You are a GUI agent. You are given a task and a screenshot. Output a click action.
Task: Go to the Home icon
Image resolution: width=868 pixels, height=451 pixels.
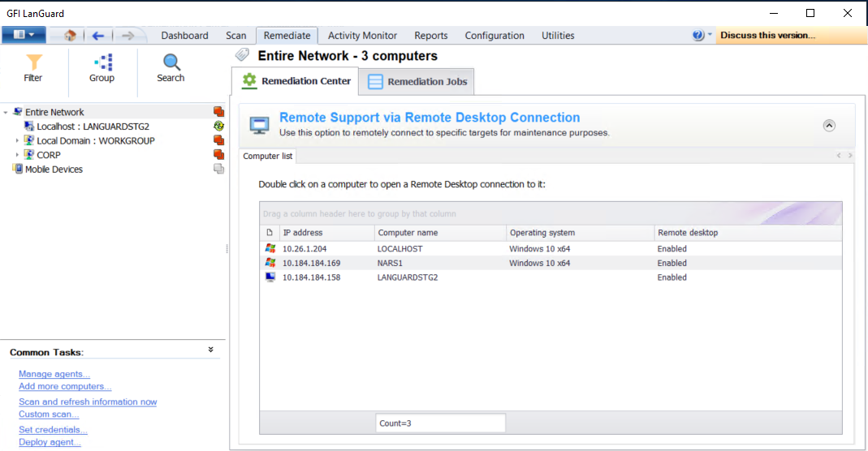pos(70,36)
